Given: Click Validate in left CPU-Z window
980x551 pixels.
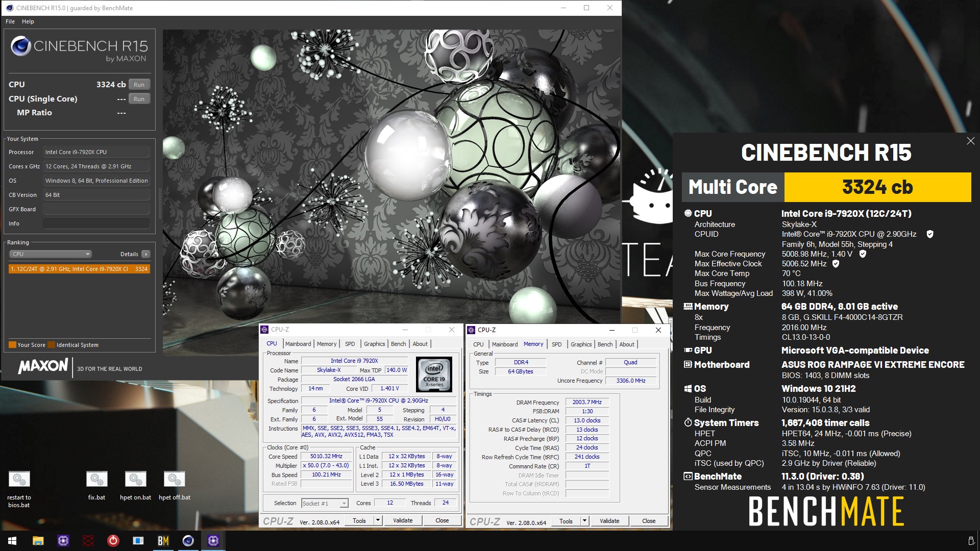Looking at the screenshot, I should 403,520.
